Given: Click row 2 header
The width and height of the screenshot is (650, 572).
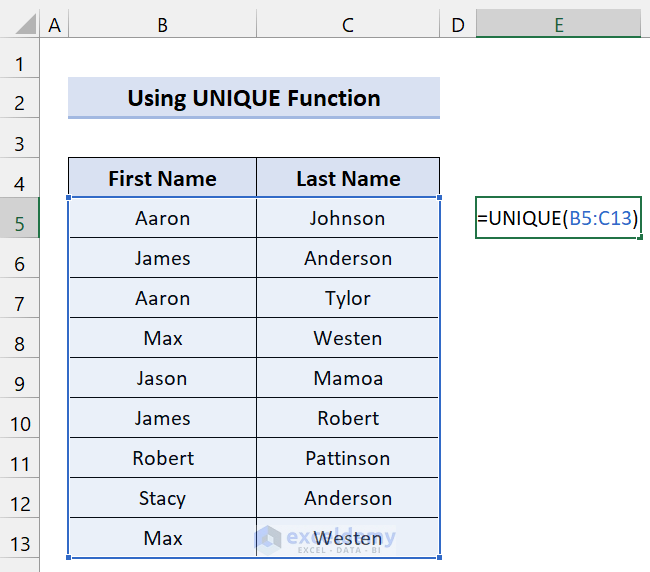Looking at the screenshot, I should tap(20, 99).
